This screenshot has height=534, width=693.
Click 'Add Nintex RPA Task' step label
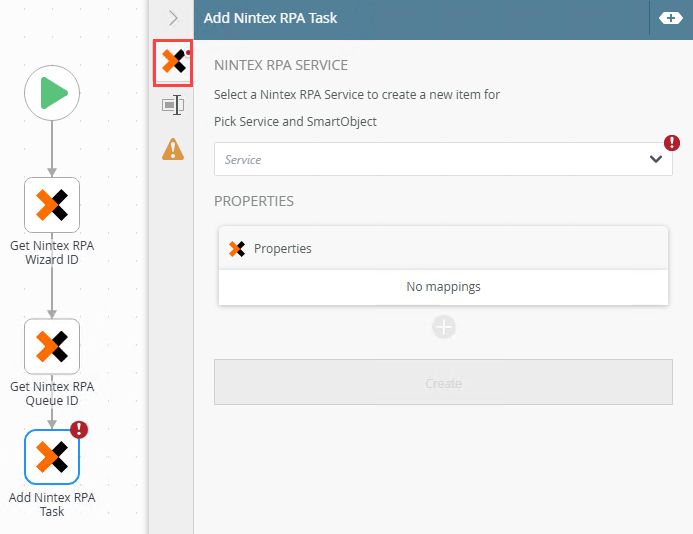52,504
